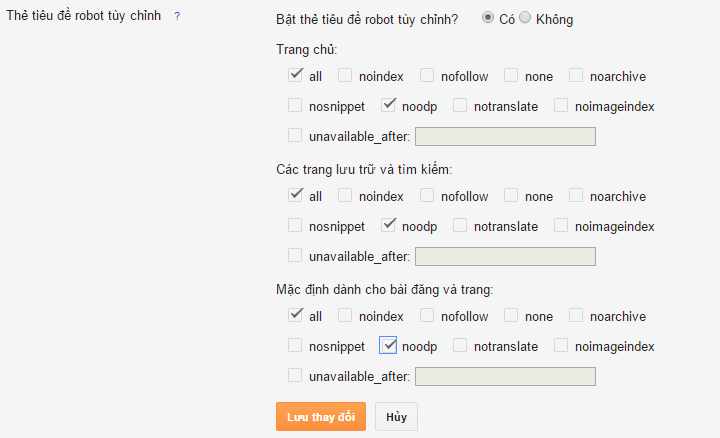Click the Trang chủ unavailable_after text field
720x438 pixels.
pos(505,136)
